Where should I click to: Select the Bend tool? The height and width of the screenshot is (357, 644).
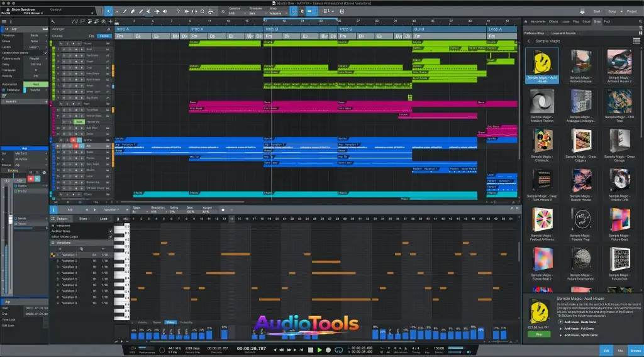coord(157,11)
